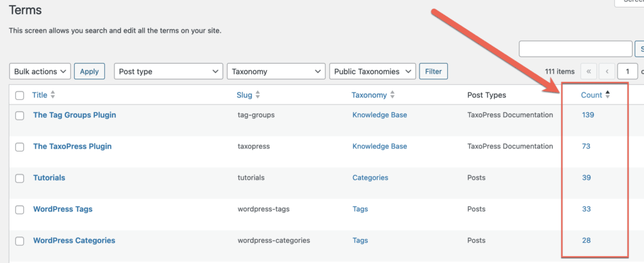
Task: Click the slug text tag-groups
Action: tap(256, 115)
